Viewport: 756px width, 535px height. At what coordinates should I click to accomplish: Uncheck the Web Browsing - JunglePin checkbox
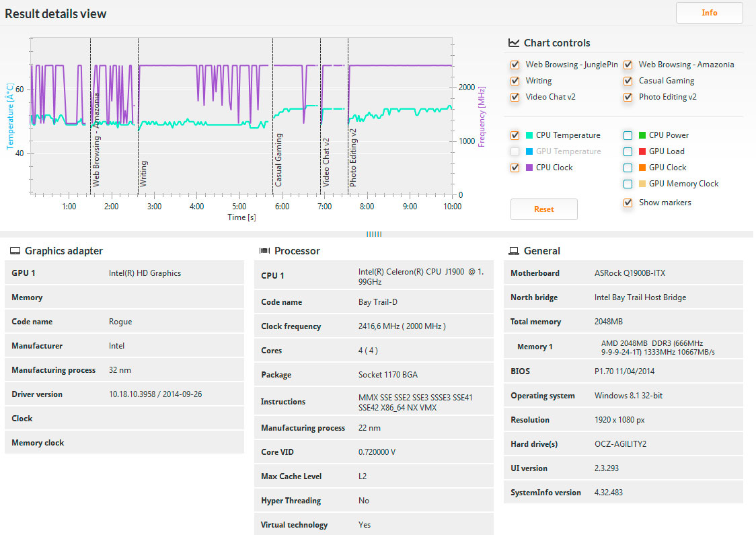click(515, 65)
